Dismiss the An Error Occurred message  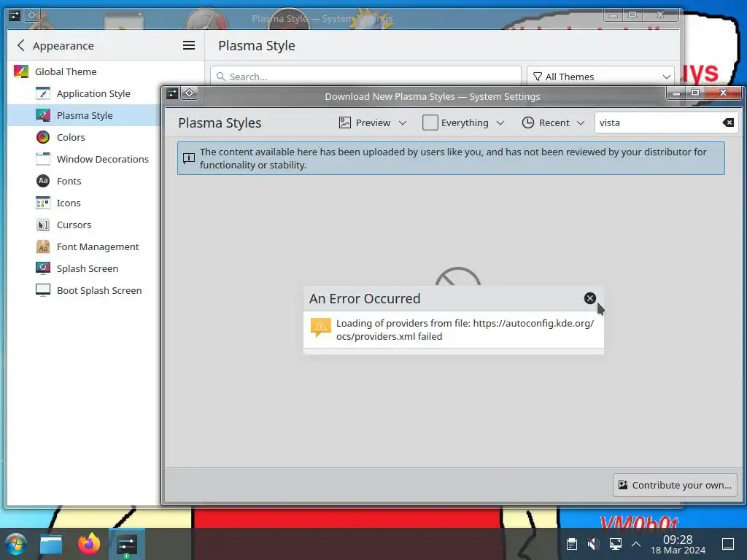pos(589,298)
